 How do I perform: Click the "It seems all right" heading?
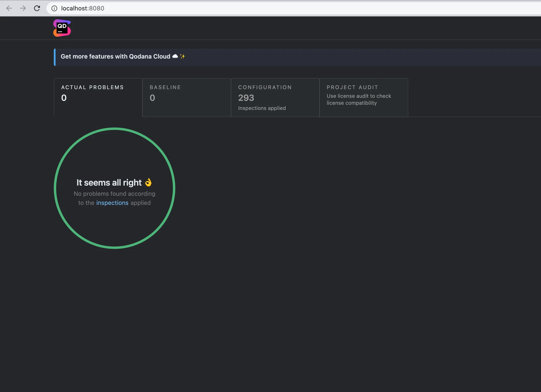point(109,183)
